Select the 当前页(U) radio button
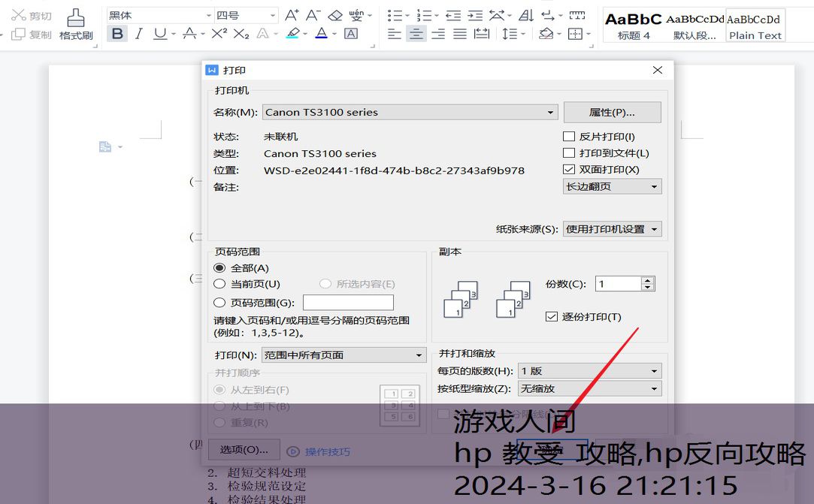 pyautogui.click(x=219, y=284)
